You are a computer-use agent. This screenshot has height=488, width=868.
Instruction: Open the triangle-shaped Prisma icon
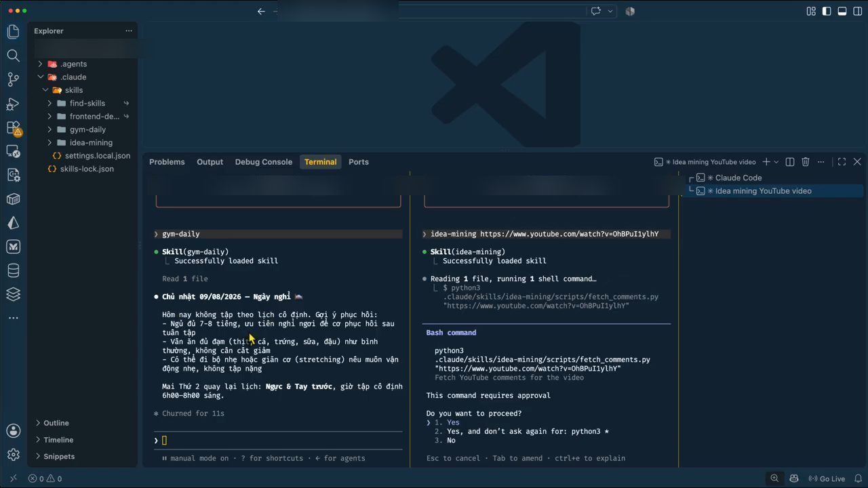pos(13,223)
